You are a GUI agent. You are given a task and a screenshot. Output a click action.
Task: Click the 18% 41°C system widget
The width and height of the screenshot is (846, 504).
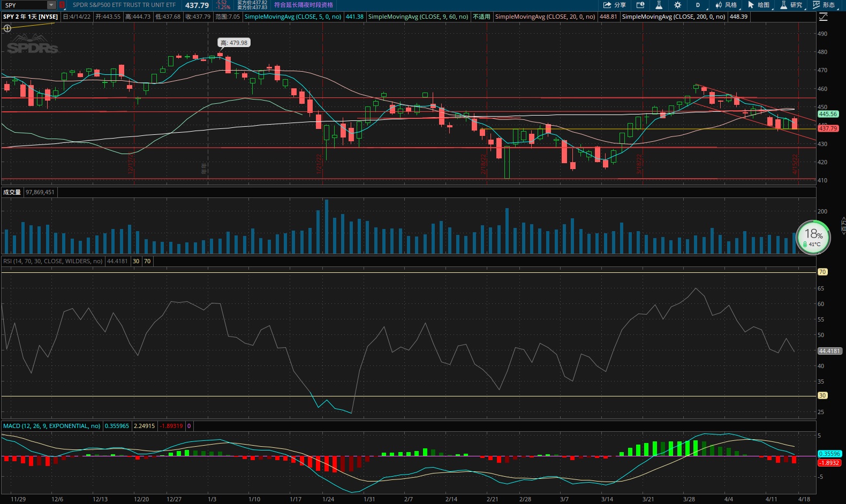tap(813, 237)
